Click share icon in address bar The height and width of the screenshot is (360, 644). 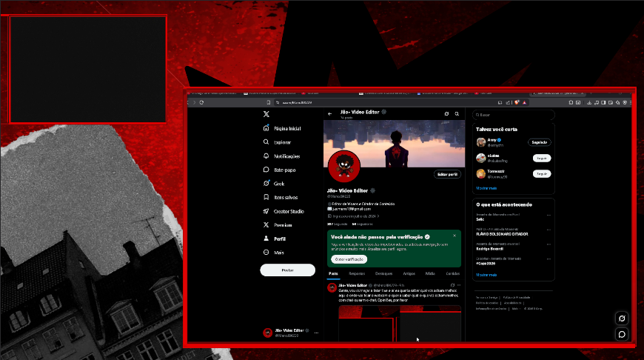point(508,102)
